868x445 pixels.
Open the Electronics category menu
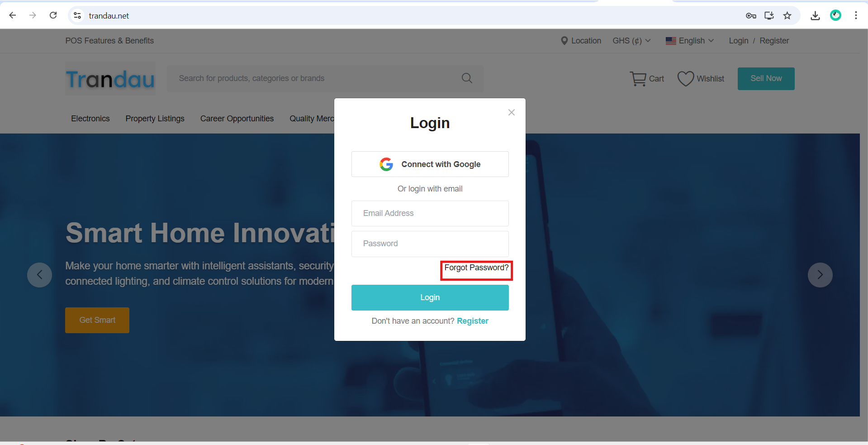tap(90, 119)
